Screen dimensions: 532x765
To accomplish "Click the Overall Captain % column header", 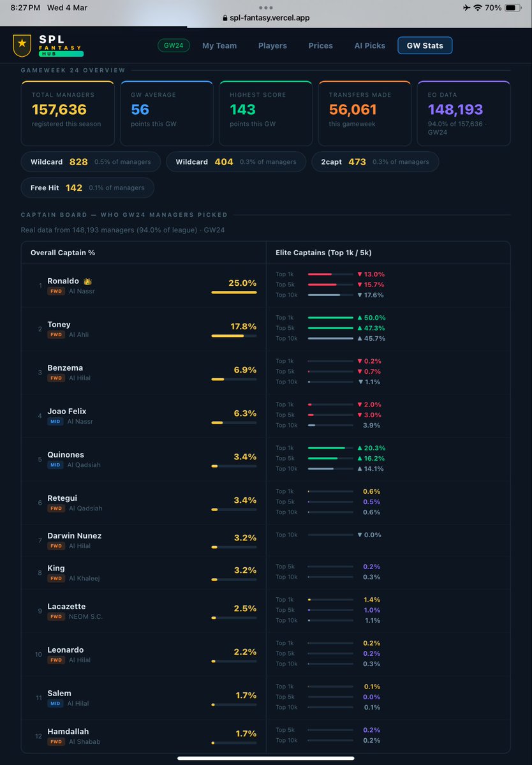I will click(x=63, y=253).
